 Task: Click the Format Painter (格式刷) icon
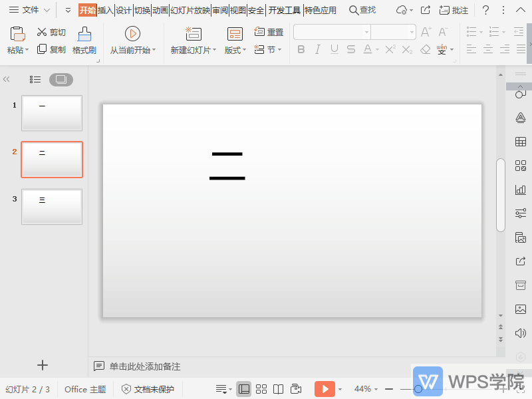pos(84,34)
